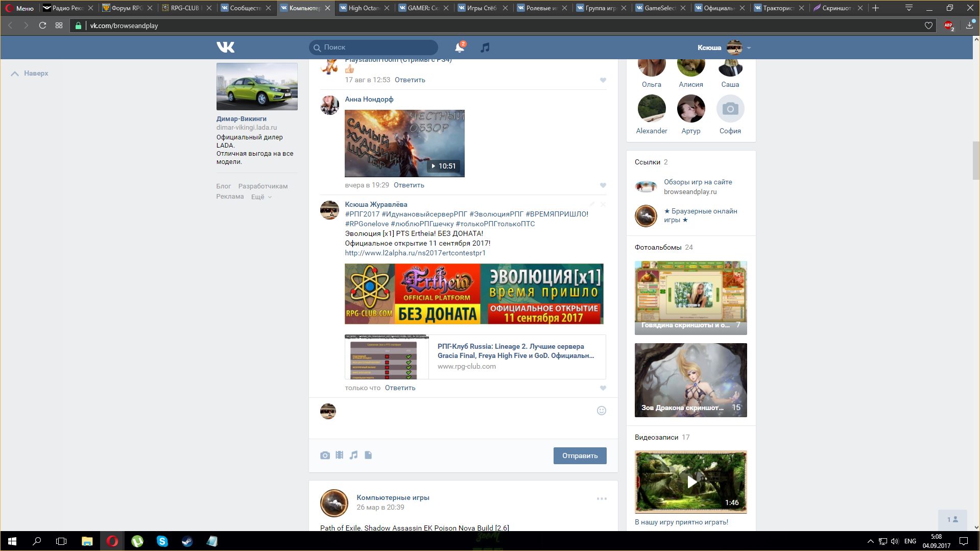980x551 pixels.
Task: Play the 1:46 video in Видеозаписи
Action: [690, 482]
